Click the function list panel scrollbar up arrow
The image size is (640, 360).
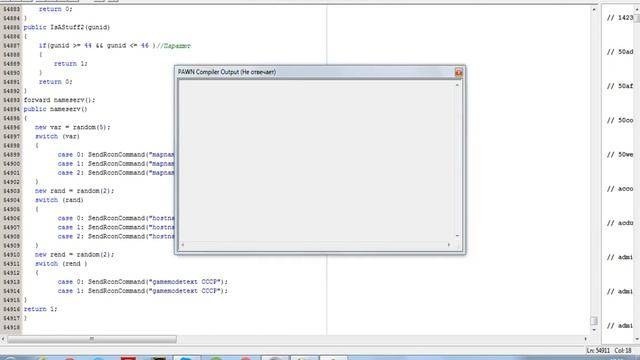(637, 9)
